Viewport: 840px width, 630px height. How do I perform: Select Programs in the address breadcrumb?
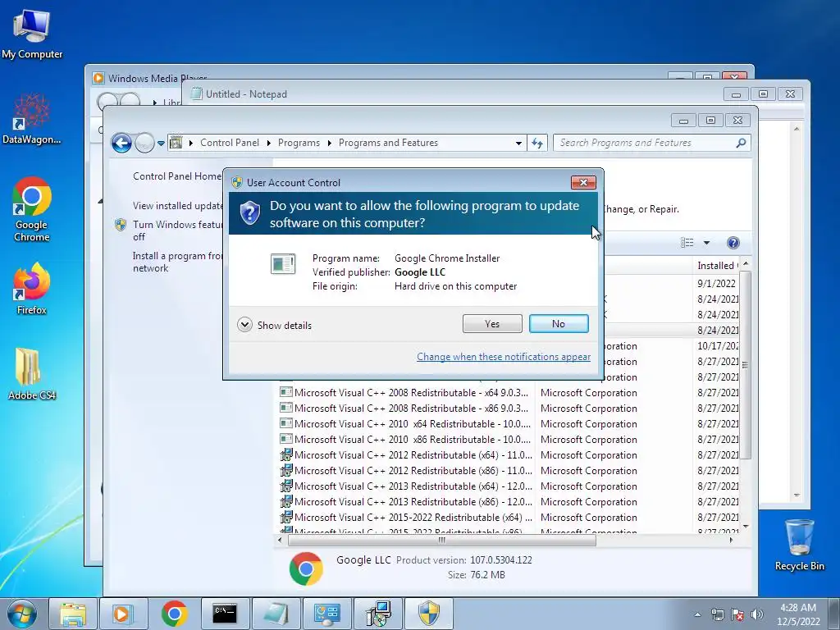(299, 143)
